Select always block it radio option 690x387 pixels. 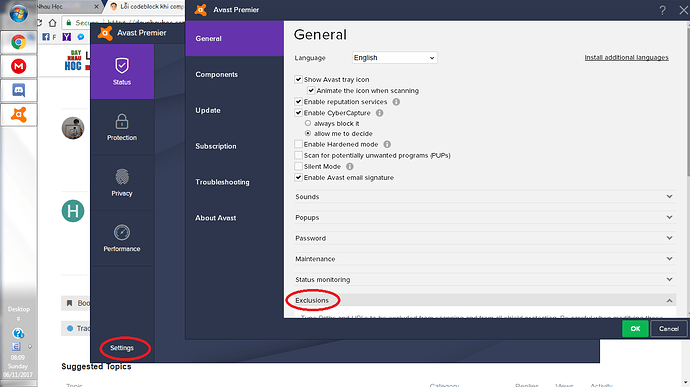coord(308,123)
